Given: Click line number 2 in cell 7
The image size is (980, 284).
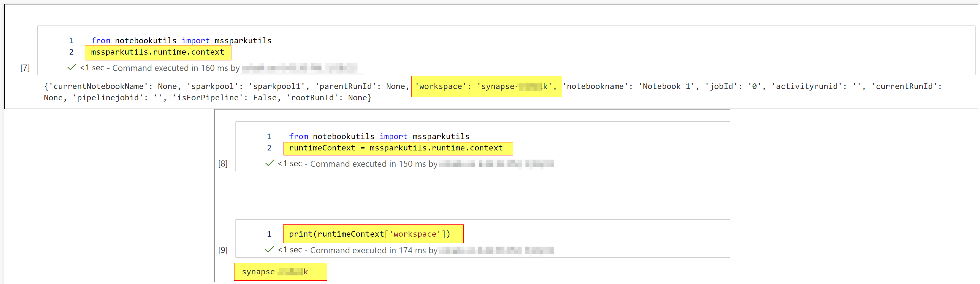Looking at the screenshot, I should [71, 52].
